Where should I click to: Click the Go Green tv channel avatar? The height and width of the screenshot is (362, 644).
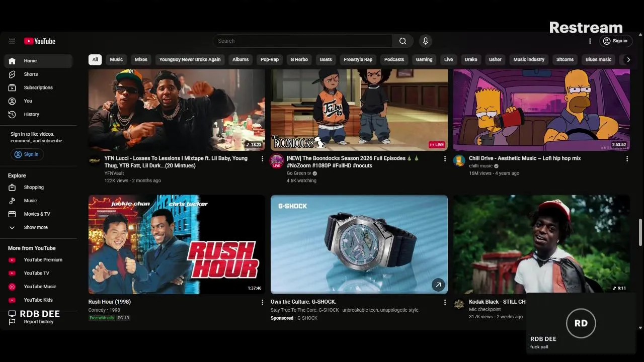(276, 161)
